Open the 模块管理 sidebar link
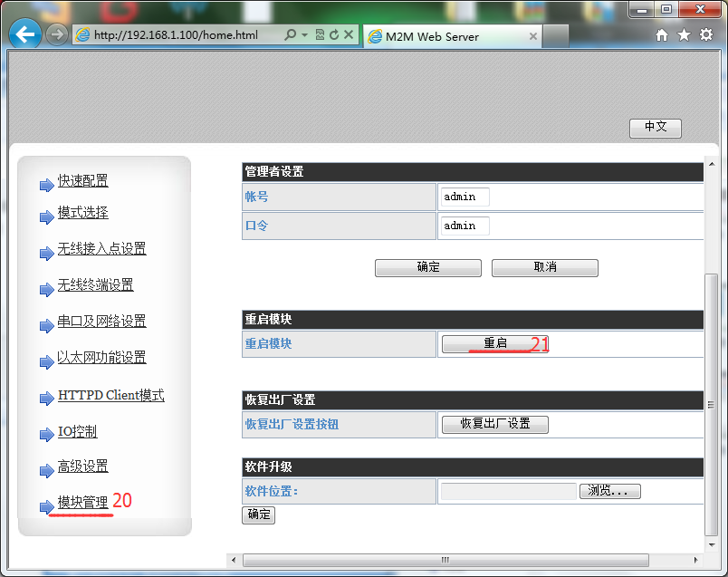This screenshot has width=728, height=577. [82, 502]
